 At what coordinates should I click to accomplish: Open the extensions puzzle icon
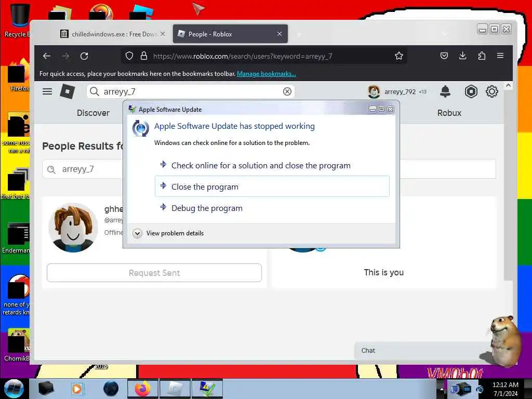[x=482, y=56]
